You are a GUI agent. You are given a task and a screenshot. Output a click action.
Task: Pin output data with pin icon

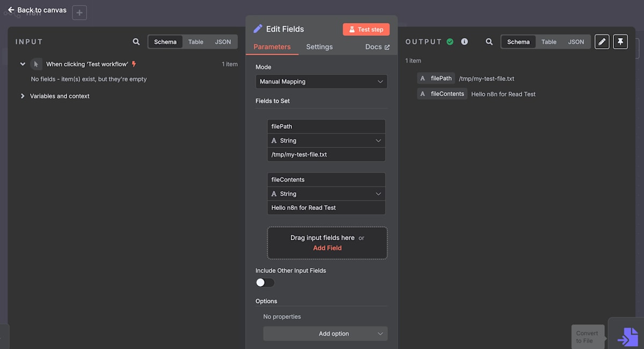click(x=620, y=42)
